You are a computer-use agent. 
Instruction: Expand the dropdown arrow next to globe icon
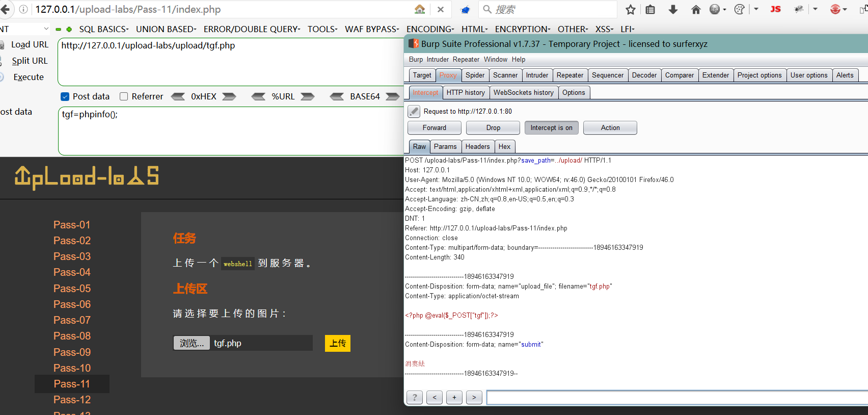[x=725, y=9]
